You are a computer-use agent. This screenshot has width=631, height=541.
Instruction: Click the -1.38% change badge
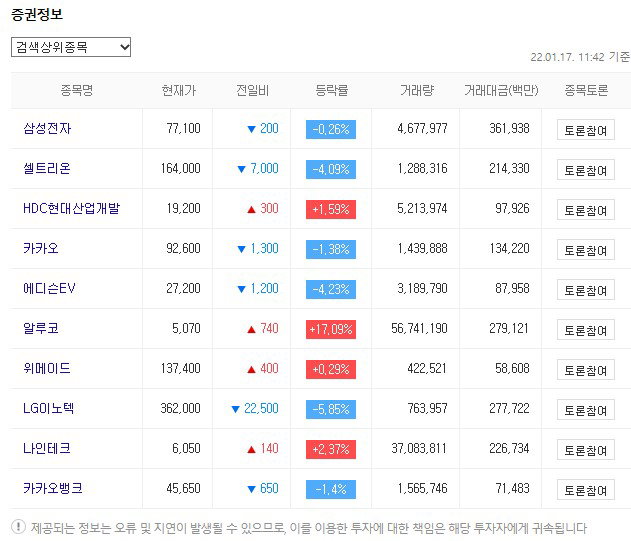tap(331, 249)
